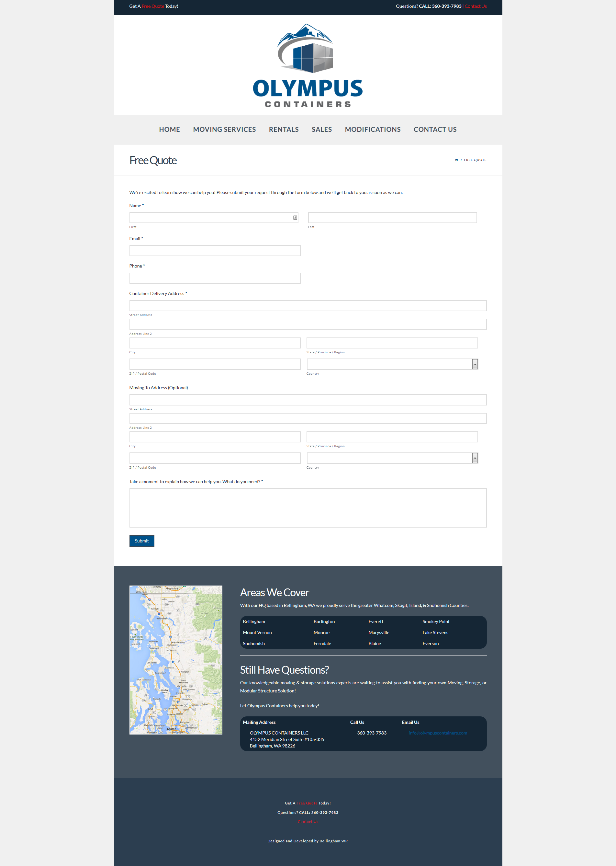Click the delivery Address Line 2 field
Screen dimensions: 616x866
pos(308,324)
